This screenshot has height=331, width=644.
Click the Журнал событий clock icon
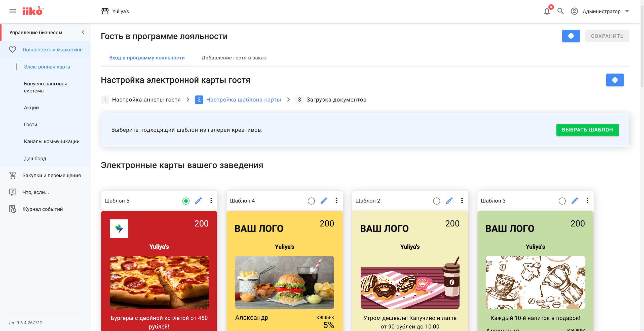coord(13,209)
